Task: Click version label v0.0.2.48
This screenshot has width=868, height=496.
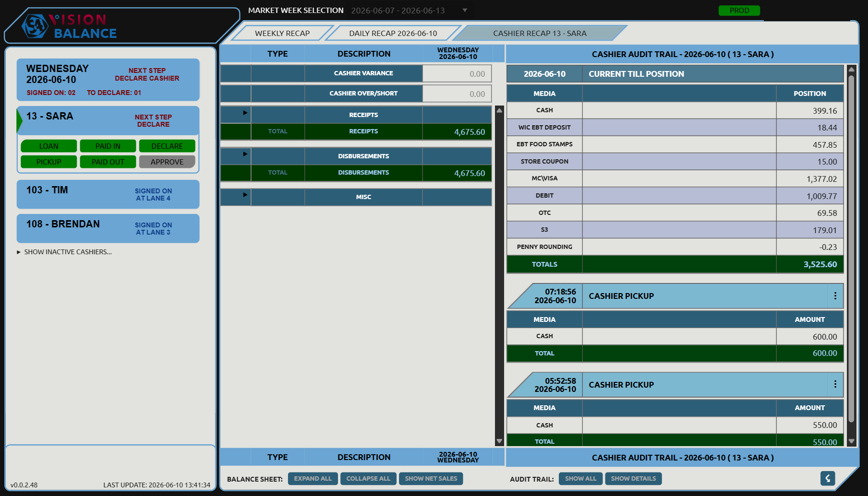Action: click(x=24, y=485)
